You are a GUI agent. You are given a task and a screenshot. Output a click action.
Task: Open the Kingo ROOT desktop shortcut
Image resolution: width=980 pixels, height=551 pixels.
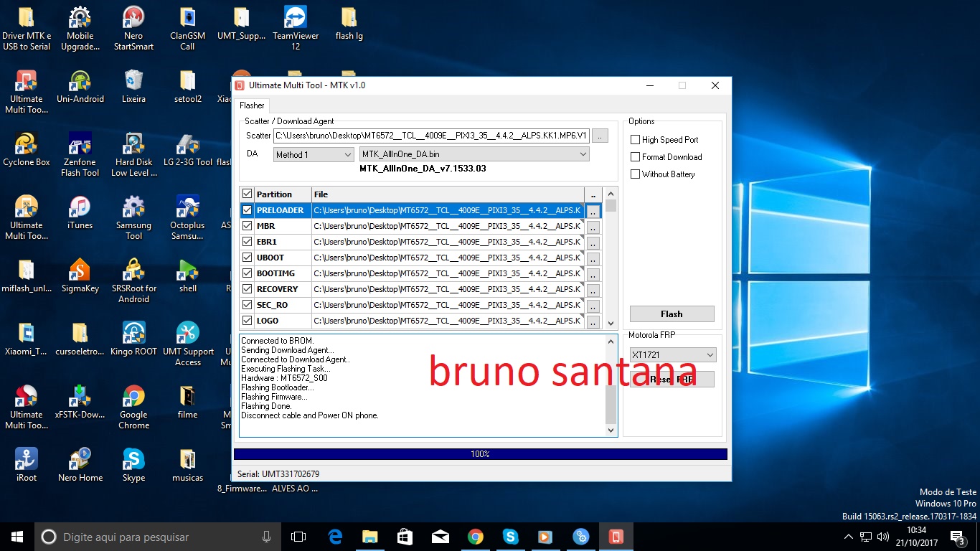(x=133, y=339)
